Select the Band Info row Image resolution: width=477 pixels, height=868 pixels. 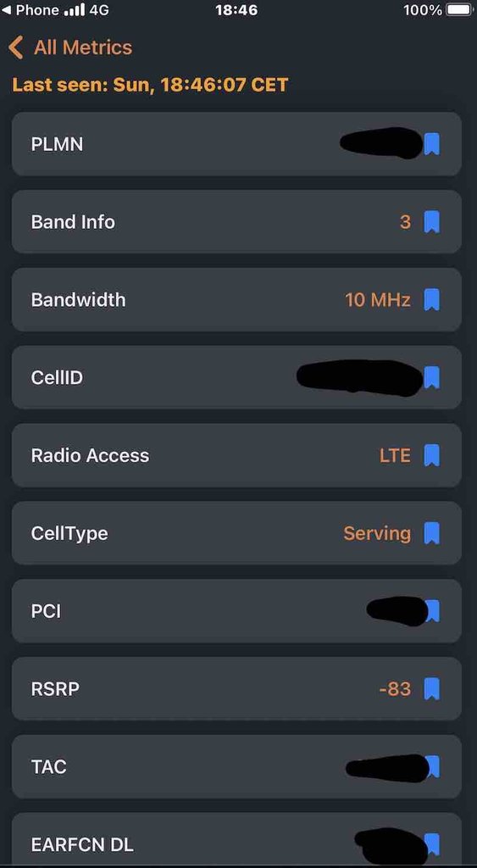click(x=236, y=222)
